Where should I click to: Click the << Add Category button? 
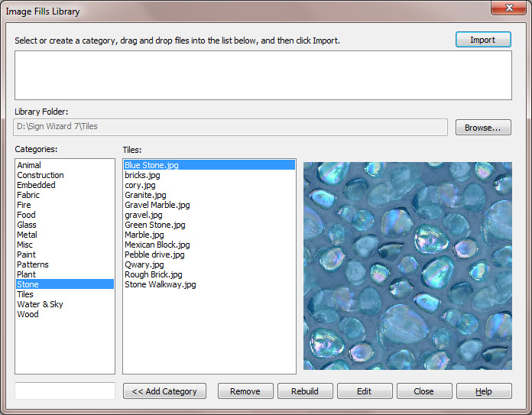pyautogui.click(x=164, y=391)
